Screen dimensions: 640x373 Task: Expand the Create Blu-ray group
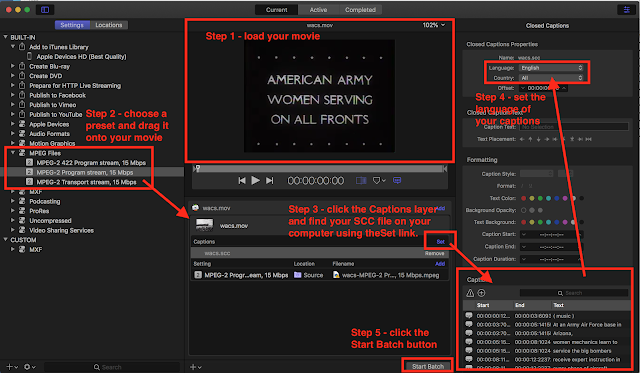pyautogui.click(x=13, y=66)
